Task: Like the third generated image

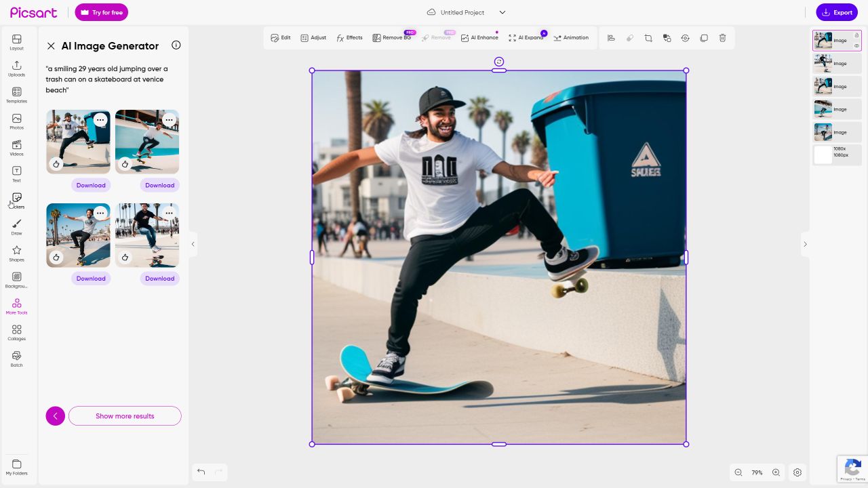Action: [56, 258]
